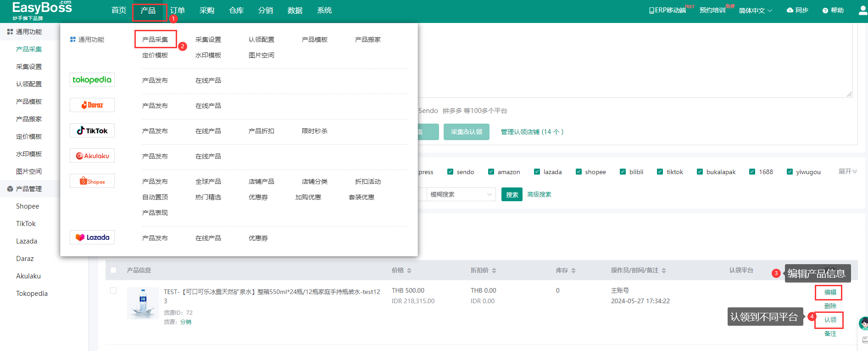Screen dimensions: 868x351
Task: Open the 首页 top menu
Action: tap(119, 10)
